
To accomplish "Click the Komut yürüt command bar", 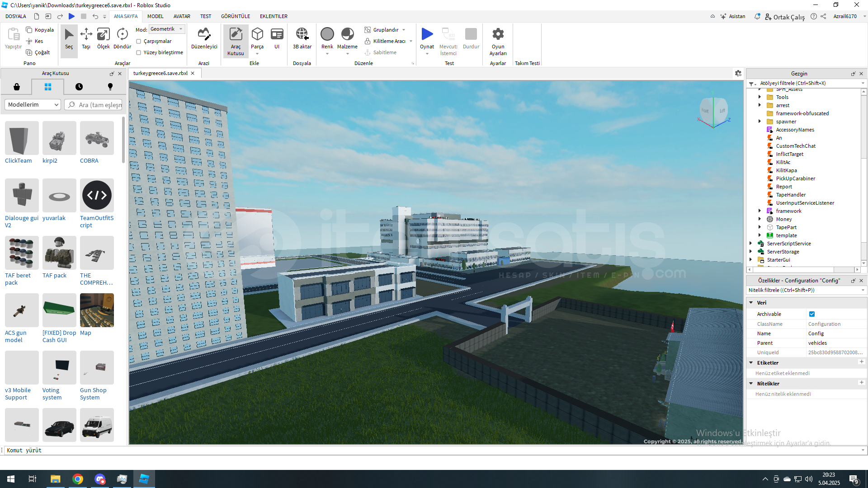I will [x=433, y=450].
